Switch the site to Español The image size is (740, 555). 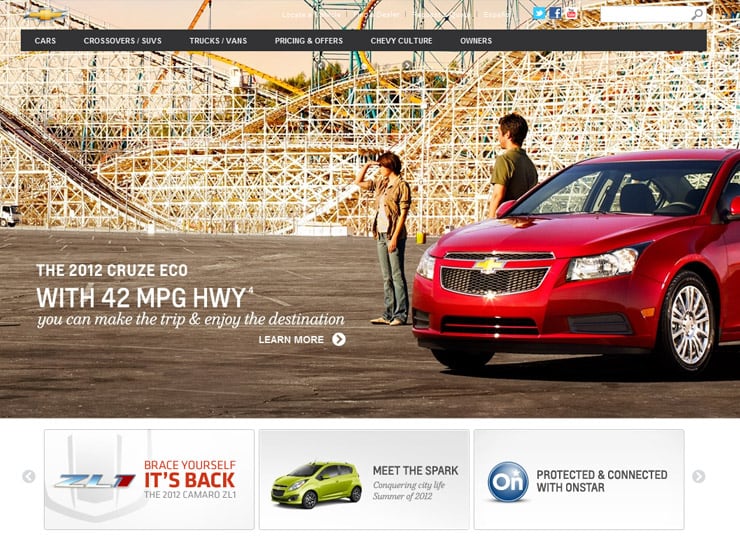point(496,15)
